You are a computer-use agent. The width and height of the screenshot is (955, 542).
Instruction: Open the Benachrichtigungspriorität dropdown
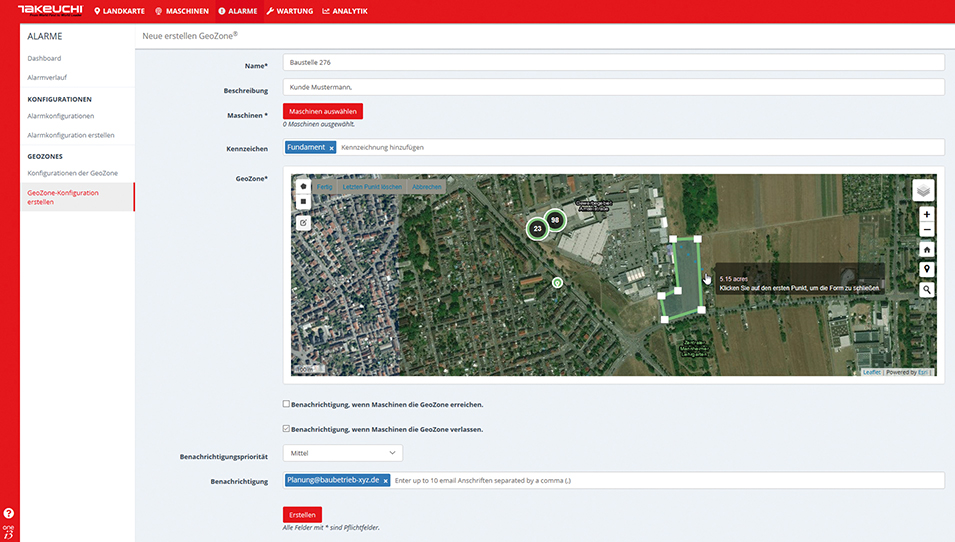343,454
